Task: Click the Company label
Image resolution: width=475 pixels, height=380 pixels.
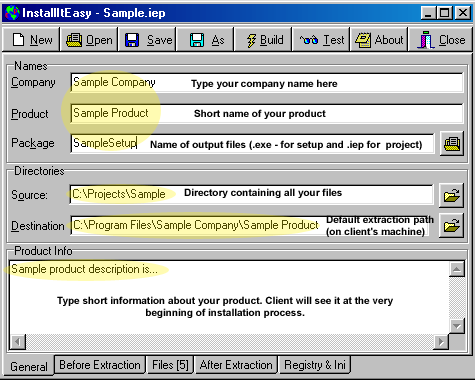Action: pyautogui.click(x=33, y=82)
